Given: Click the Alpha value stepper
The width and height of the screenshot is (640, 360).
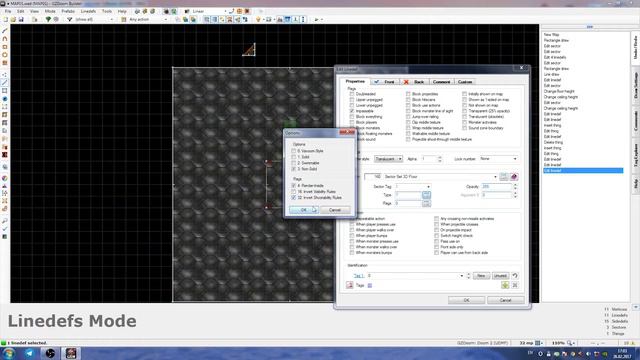Looking at the screenshot, I should (440, 159).
